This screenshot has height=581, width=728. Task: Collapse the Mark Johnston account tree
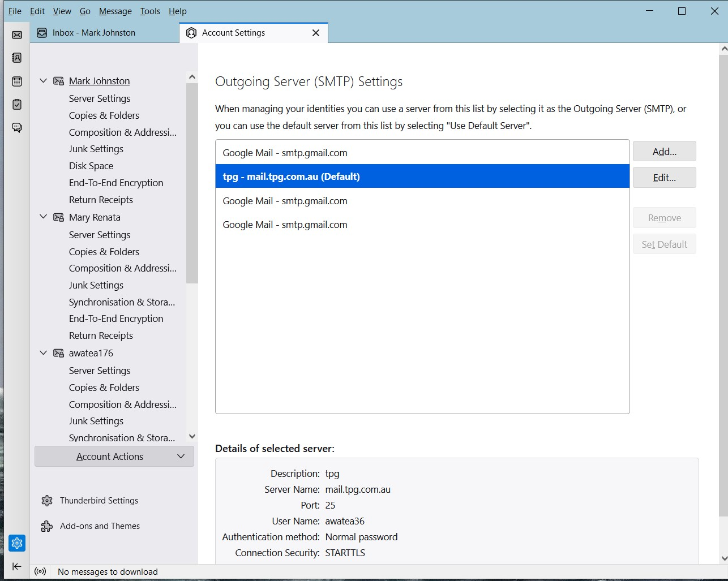[x=44, y=80]
